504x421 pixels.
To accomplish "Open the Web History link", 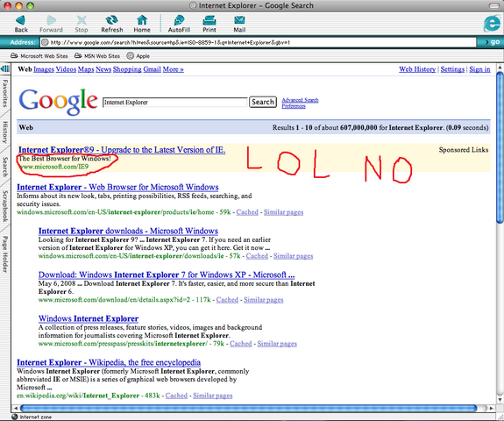I will [417, 69].
